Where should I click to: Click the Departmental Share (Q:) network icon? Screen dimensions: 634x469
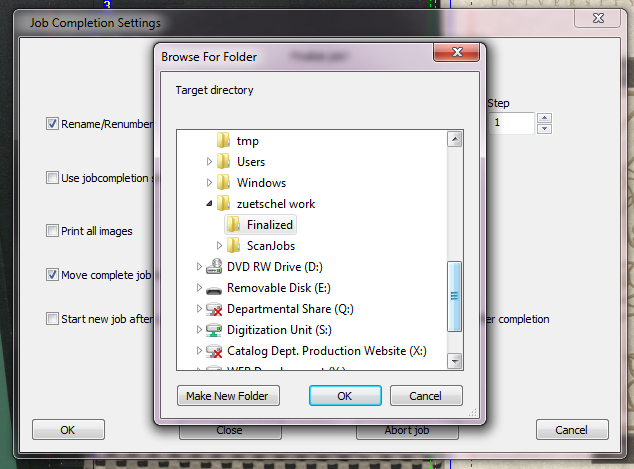[213, 309]
